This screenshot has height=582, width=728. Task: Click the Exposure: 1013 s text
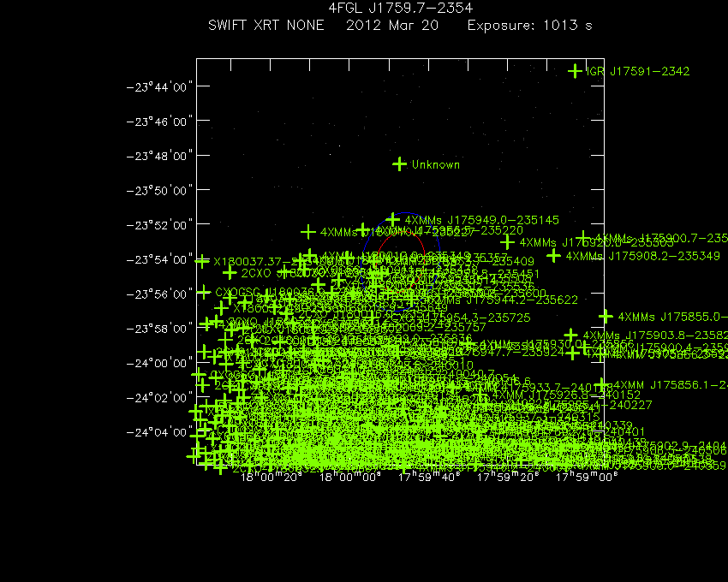(530, 25)
